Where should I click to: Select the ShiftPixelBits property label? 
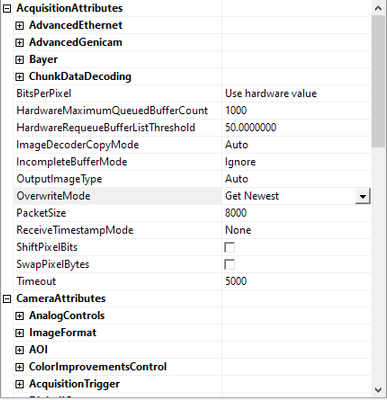tap(47, 247)
